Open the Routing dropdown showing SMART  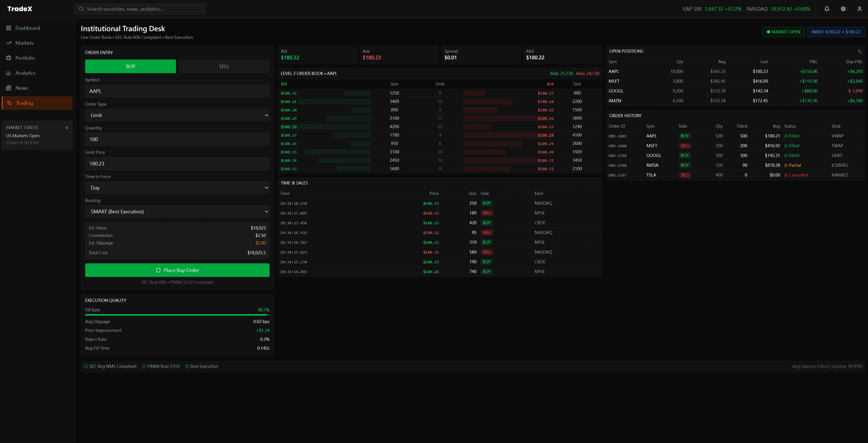click(x=177, y=211)
